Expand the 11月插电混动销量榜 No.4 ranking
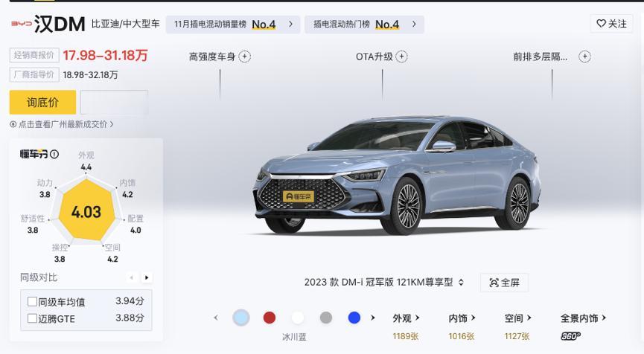 click(233, 25)
